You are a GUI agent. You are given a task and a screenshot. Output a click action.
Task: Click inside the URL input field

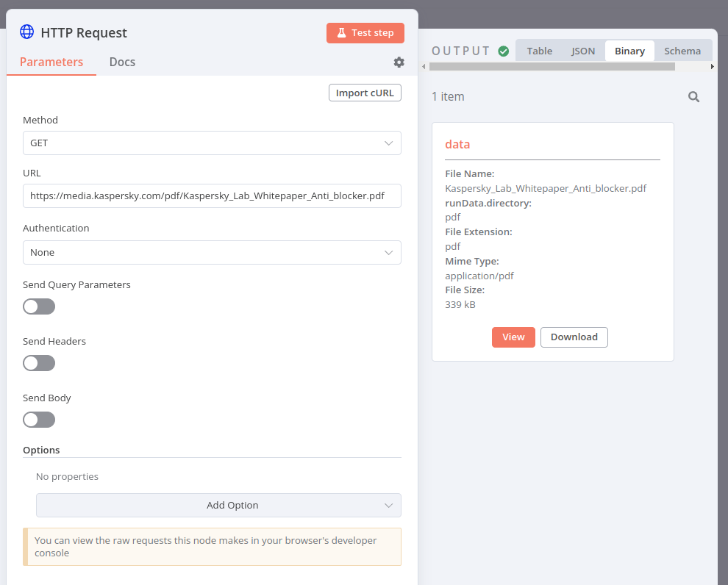(x=212, y=195)
